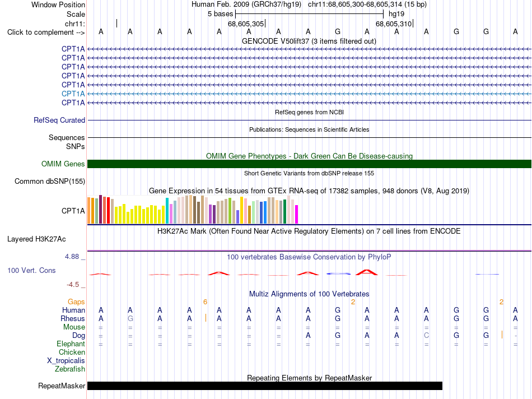Open the GTEx CPT1A expression bar chart
The width and height of the screenshot is (532, 399).
pyautogui.click(x=193, y=209)
